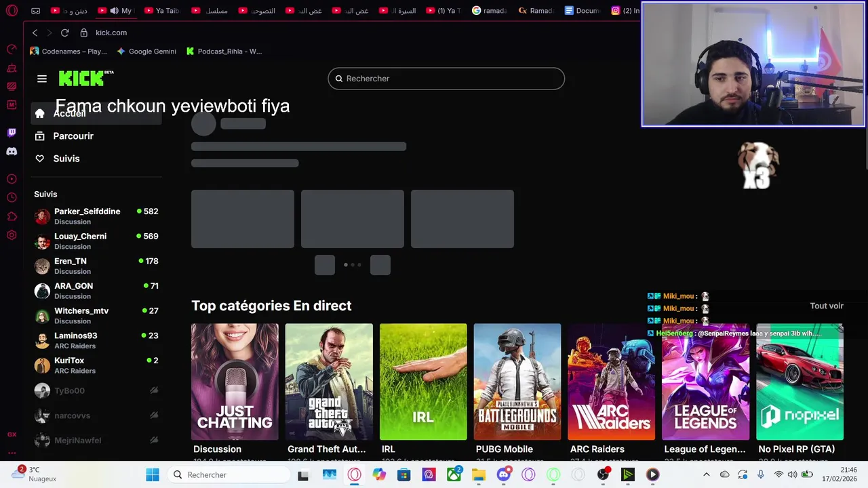Switch to the Google 'ramada' tab
Image resolution: width=868 pixels, height=488 pixels.
coord(490,11)
